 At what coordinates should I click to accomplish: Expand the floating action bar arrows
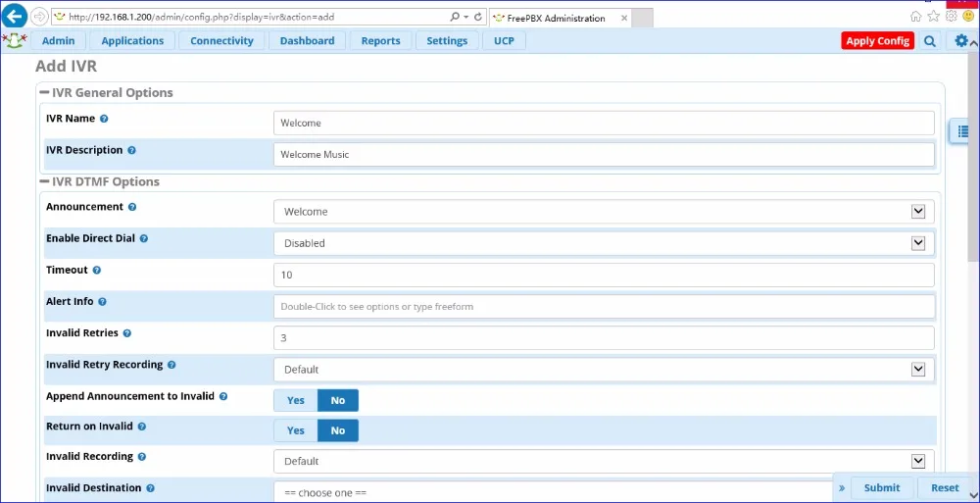tap(841, 488)
